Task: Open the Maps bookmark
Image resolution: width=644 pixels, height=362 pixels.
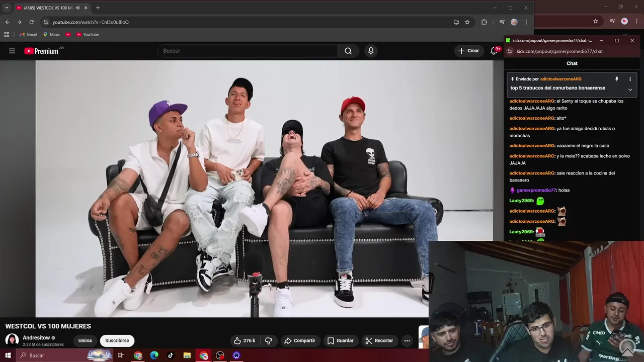Action: click(x=51, y=35)
